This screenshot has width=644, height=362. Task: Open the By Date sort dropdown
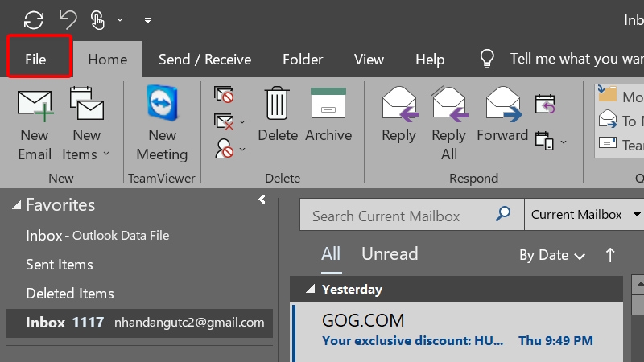tap(552, 255)
